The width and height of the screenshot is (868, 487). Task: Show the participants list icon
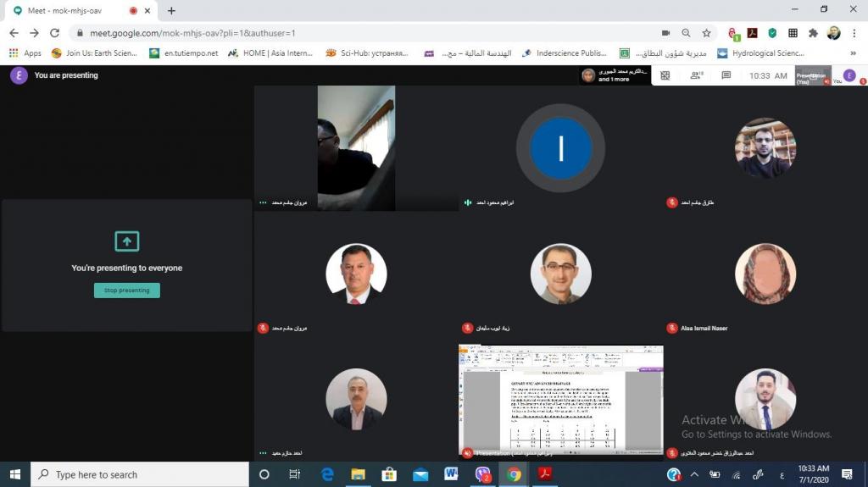[697, 75]
